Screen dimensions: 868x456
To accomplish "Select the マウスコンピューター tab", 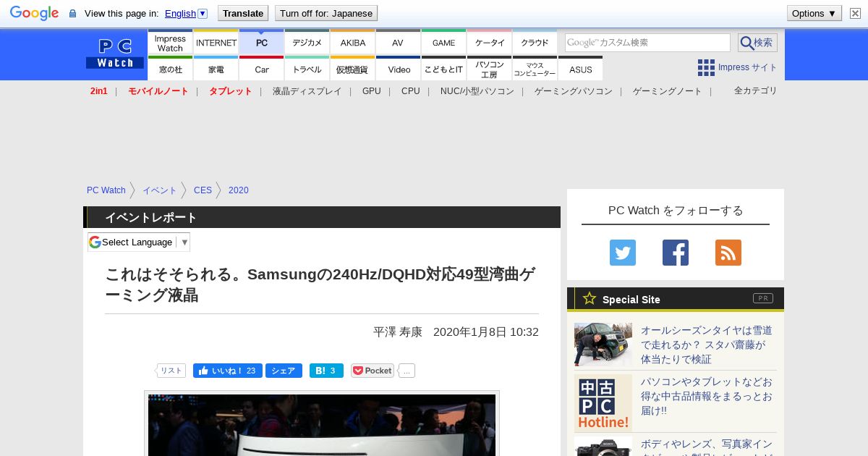I will (535, 69).
